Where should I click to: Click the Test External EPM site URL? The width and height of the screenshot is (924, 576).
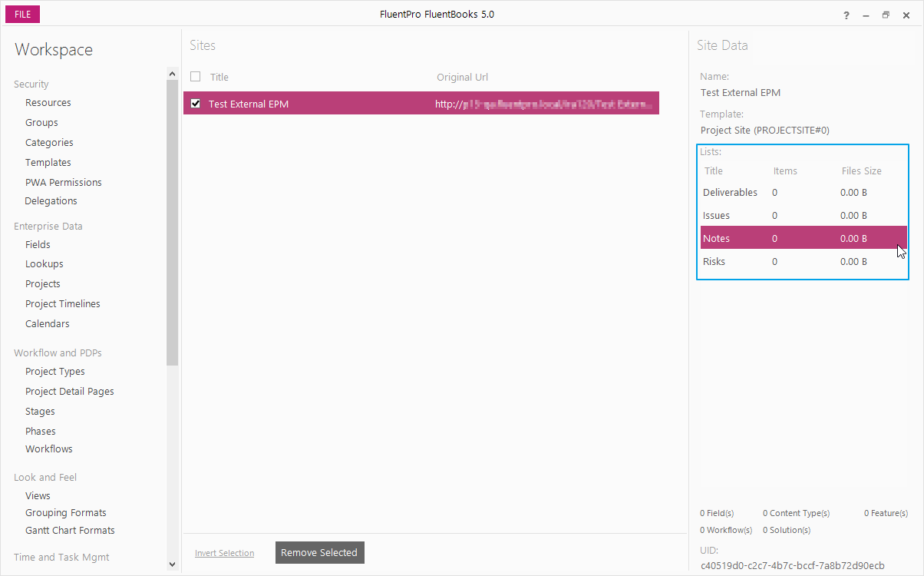pyautogui.click(x=543, y=104)
